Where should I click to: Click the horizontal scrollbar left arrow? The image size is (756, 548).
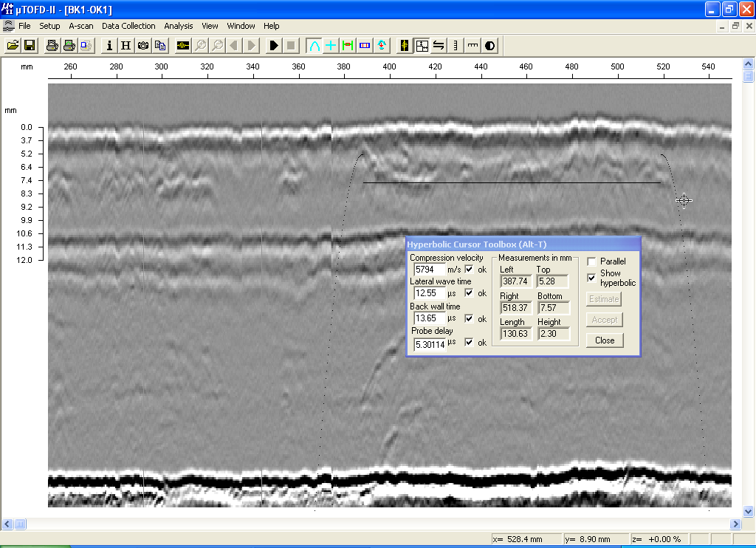7,524
